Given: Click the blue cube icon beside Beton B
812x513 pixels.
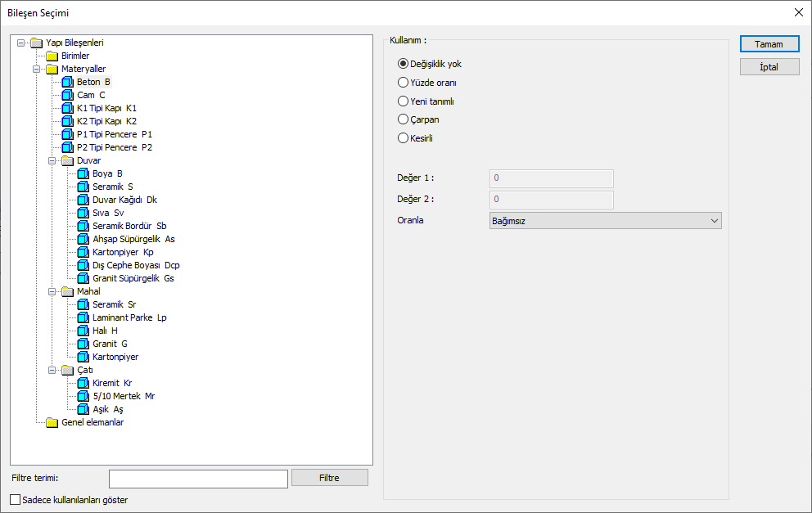Looking at the screenshot, I should click(67, 82).
